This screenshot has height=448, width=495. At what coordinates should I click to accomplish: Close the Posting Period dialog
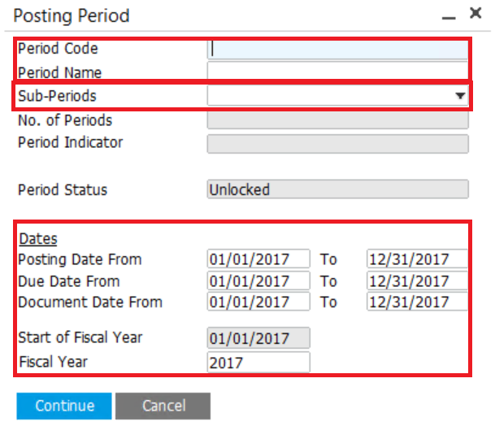pos(476,14)
